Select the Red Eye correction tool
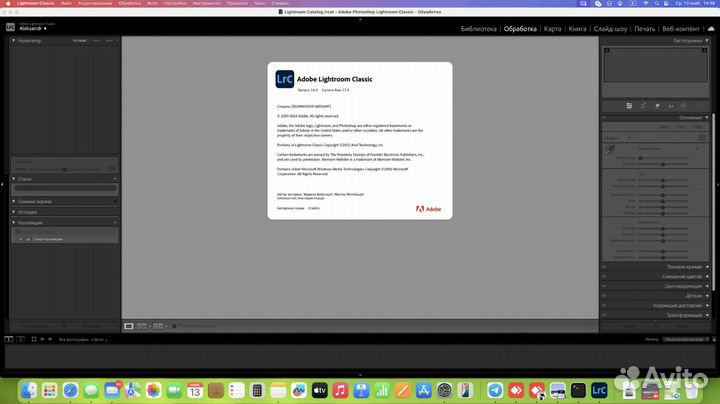720x404 pixels. (x=671, y=106)
